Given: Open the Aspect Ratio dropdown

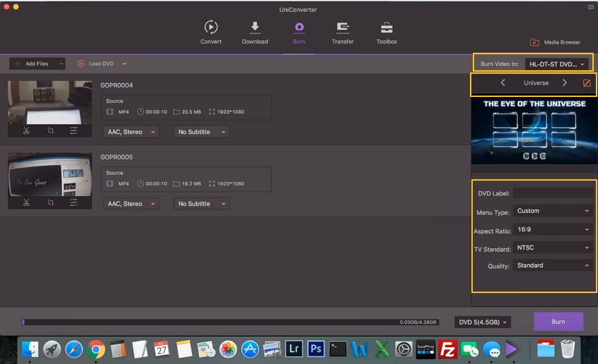Looking at the screenshot, I should coord(553,229).
